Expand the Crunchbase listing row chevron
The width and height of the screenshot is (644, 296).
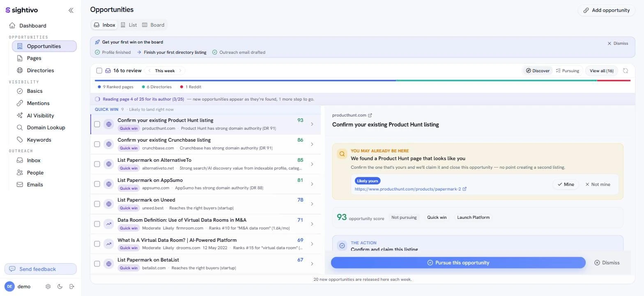(x=312, y=144)
